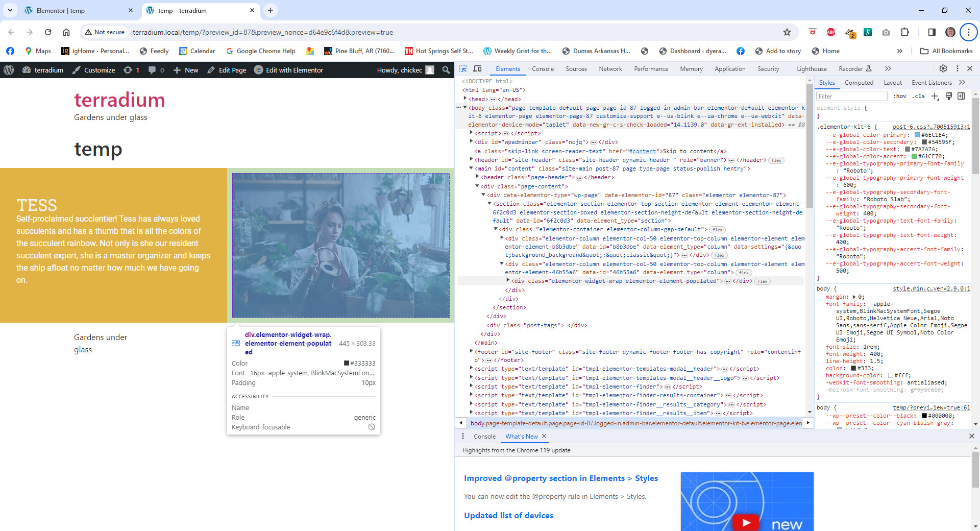Screen dimensions: 980x531
Task: Open DevTools settings gear
Action: click(943, 68)
